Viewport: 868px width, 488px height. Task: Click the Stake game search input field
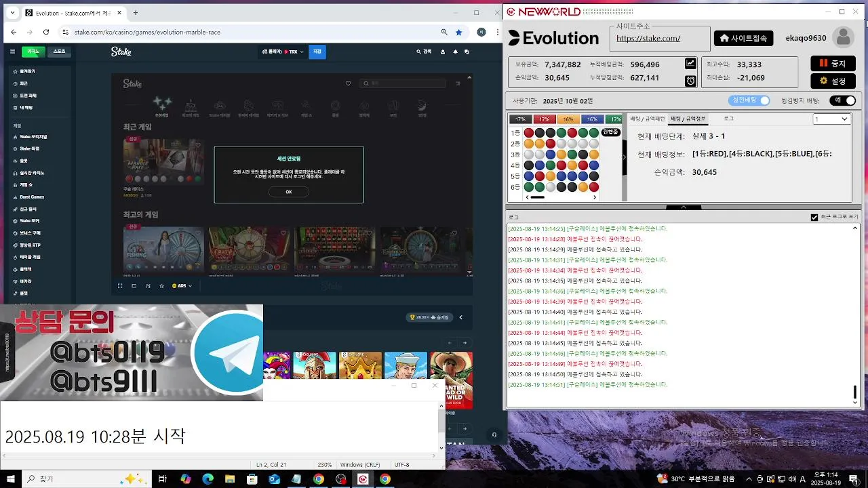click(404, 83)
